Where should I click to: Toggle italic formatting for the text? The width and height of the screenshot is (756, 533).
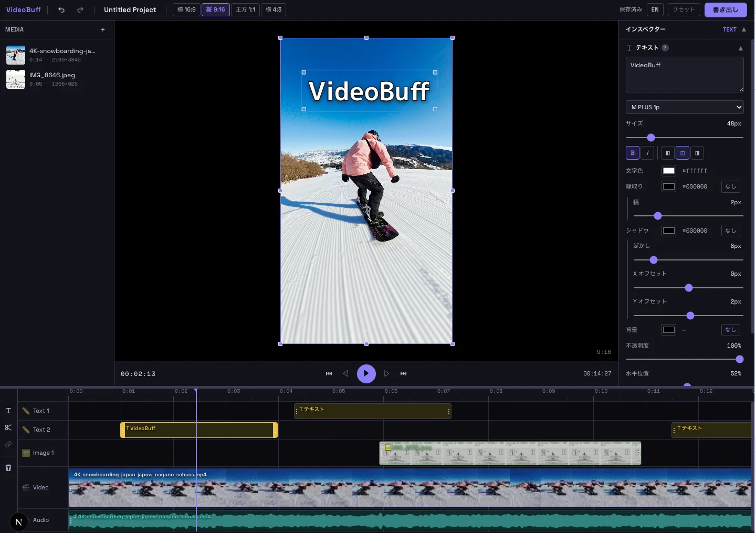click(648, 153)
